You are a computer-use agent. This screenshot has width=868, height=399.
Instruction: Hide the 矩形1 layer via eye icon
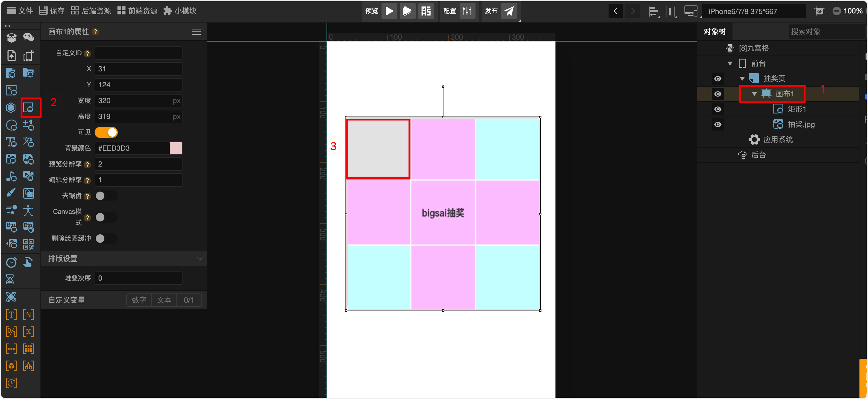click(718, 109)
